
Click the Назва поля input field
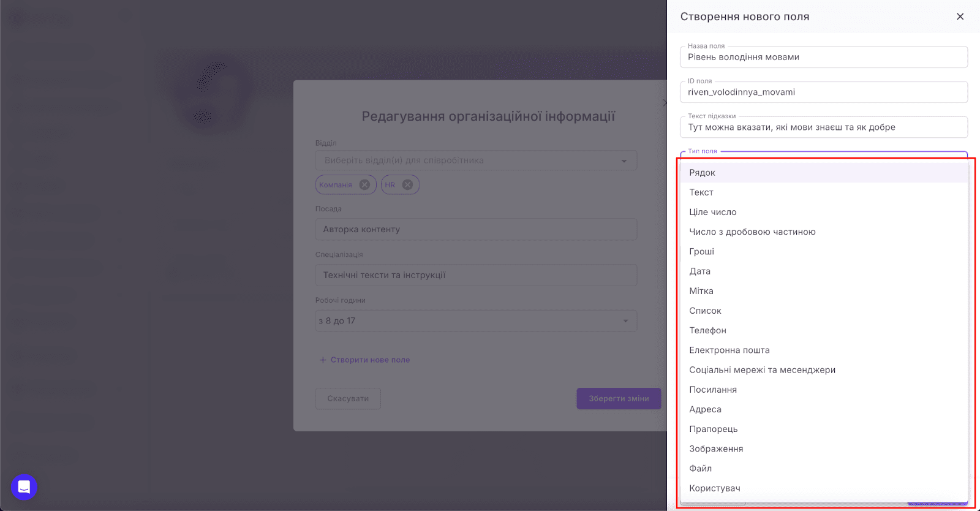(823, 57)
